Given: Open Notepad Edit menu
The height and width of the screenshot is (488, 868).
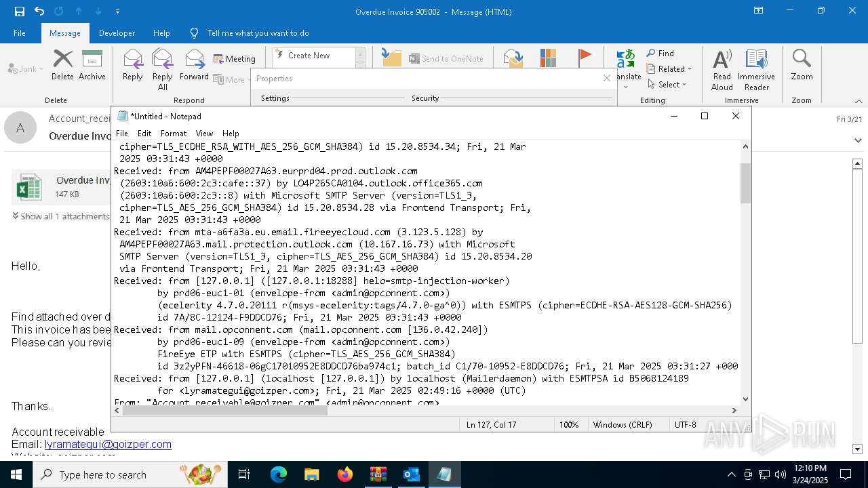Looking at the screenshot, I should pos(144,134).
